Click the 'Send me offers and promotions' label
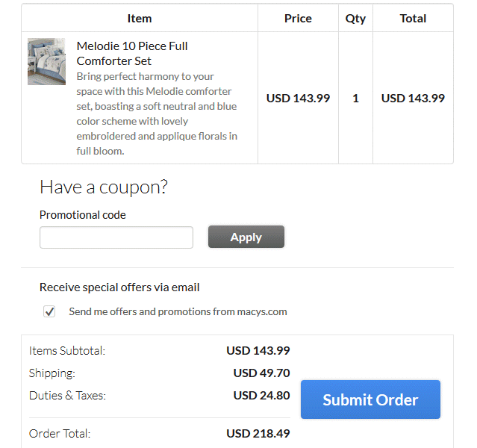This screenshot has width=477, height=448. (178, 311)
